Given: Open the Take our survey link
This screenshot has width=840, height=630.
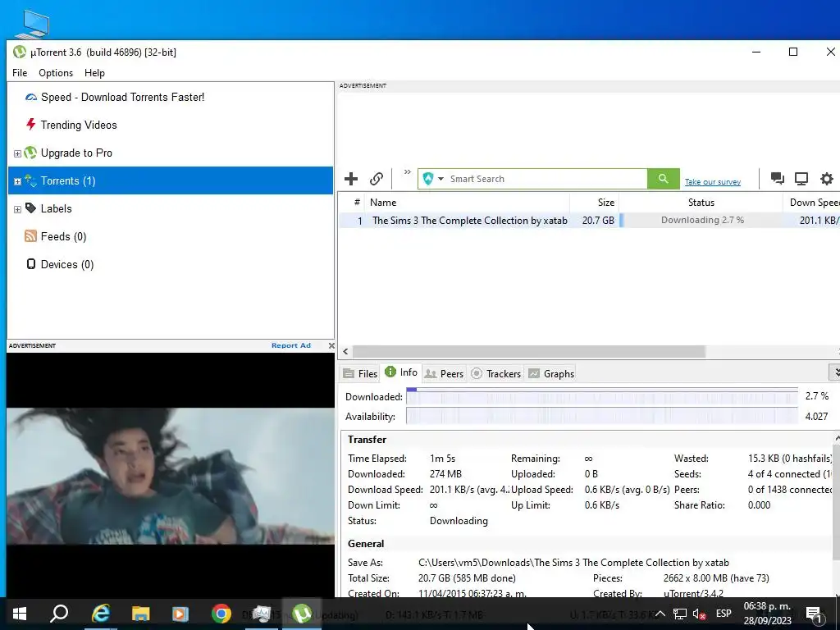Looking at the screenshot, I should click(x=713, y=182).
